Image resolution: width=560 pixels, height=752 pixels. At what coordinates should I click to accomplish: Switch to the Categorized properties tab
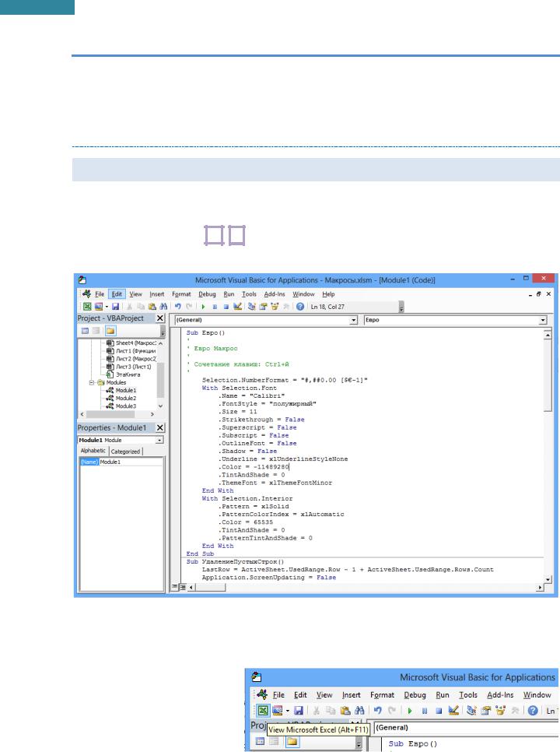[124, 451]
